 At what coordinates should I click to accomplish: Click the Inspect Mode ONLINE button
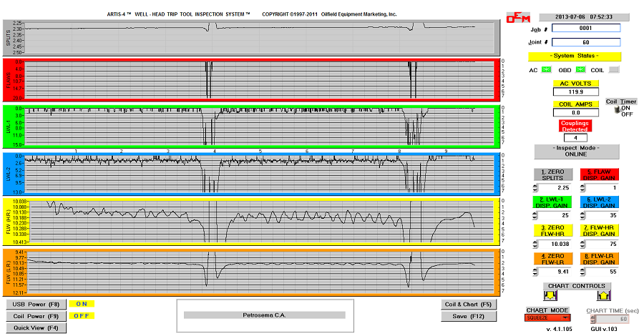[x=576, y=152]
